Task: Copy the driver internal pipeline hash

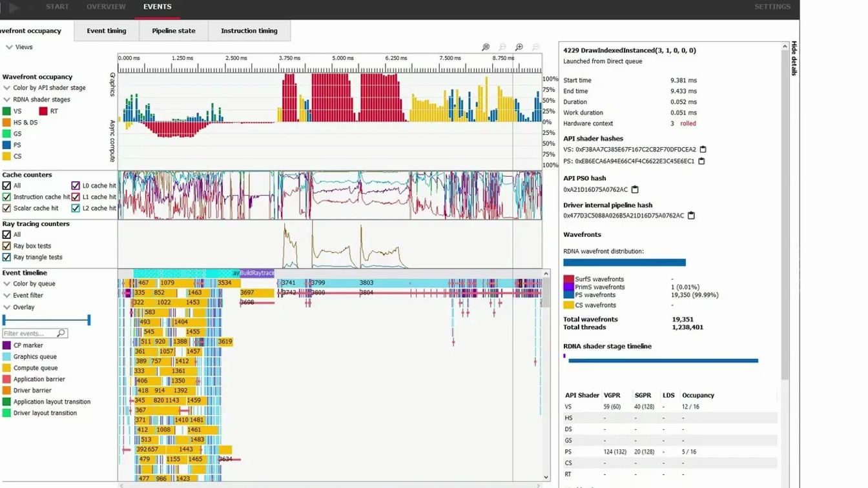Action: pyautogui.click(x=690, y=216)
